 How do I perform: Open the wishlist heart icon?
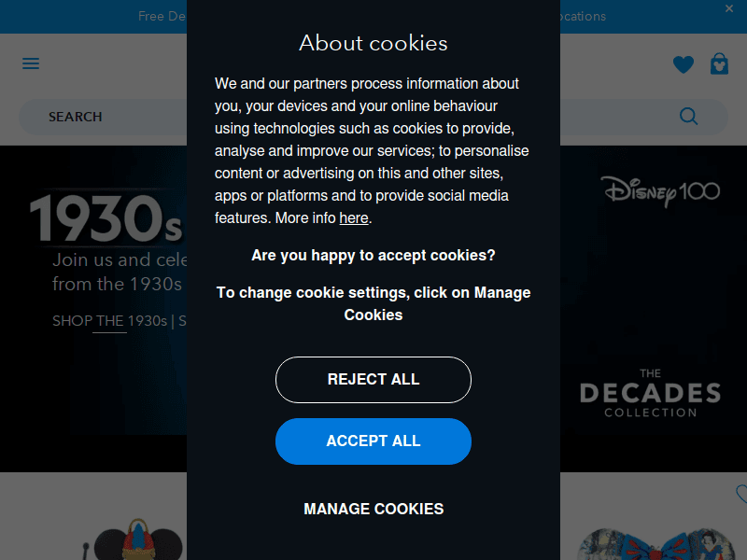[684, 64]
